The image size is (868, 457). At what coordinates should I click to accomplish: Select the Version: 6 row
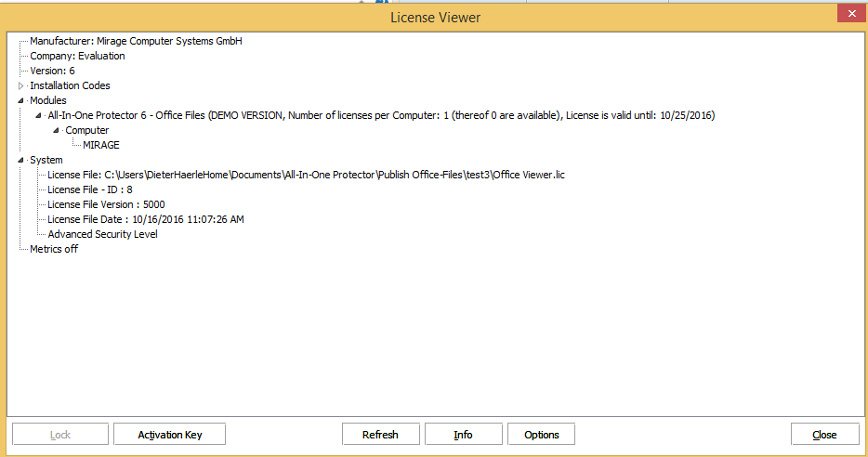[x=52, y=71]
